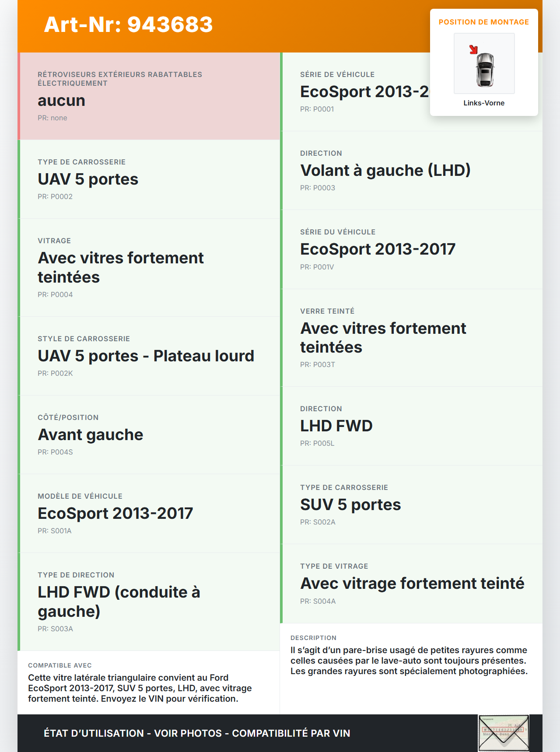This screenshot has height=752, width=560.
Task: Click the red arrow on car diagram
Action: 473,49
